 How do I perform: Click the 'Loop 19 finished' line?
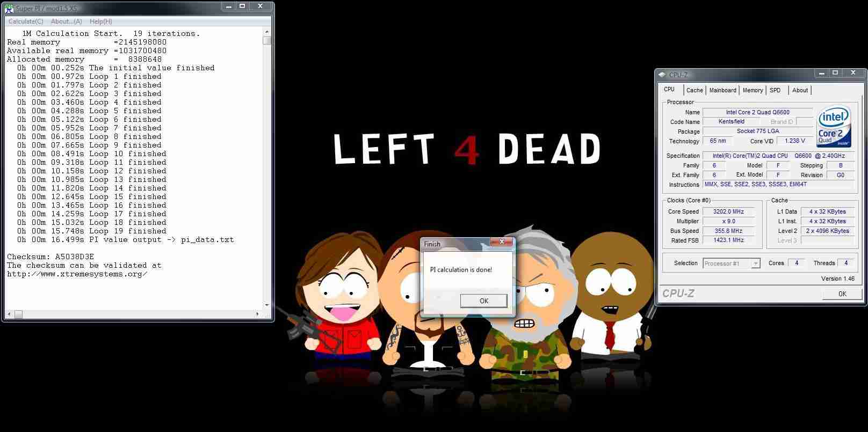click(x=91, y=231)
